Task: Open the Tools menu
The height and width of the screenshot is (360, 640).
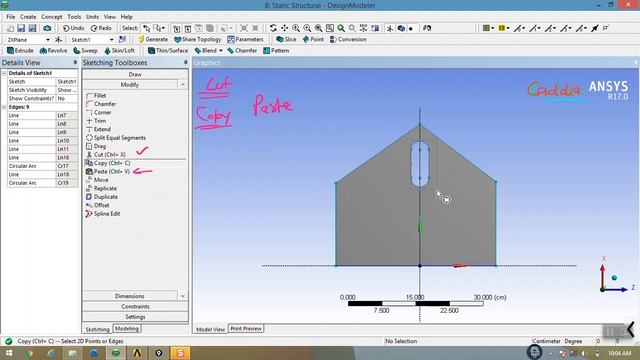Action: click(74, 17)
